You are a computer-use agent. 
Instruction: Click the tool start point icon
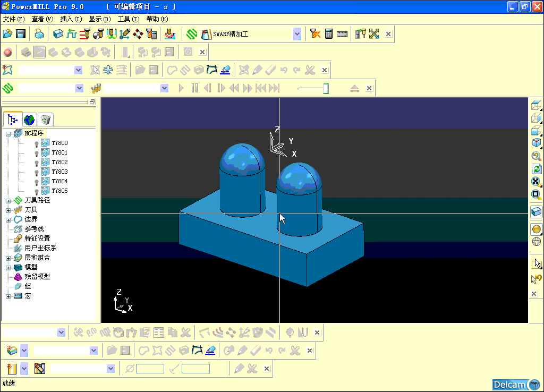(x=98, y=34)
